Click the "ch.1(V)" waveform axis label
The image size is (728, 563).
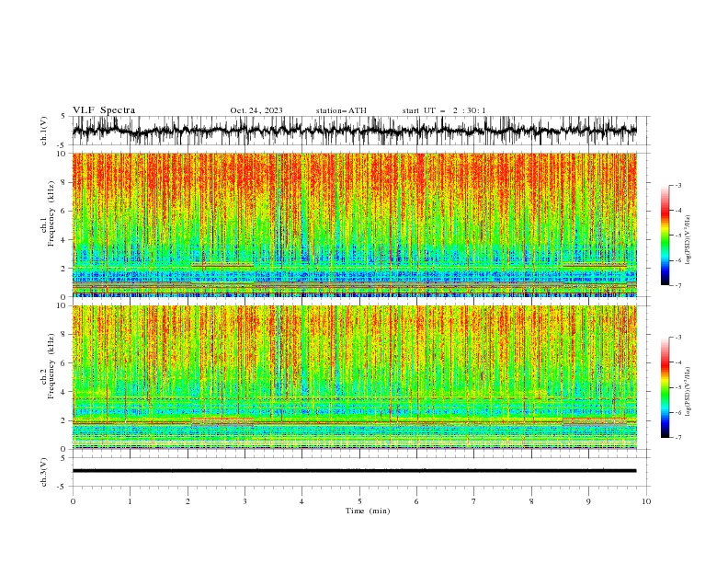pos(44,131)
